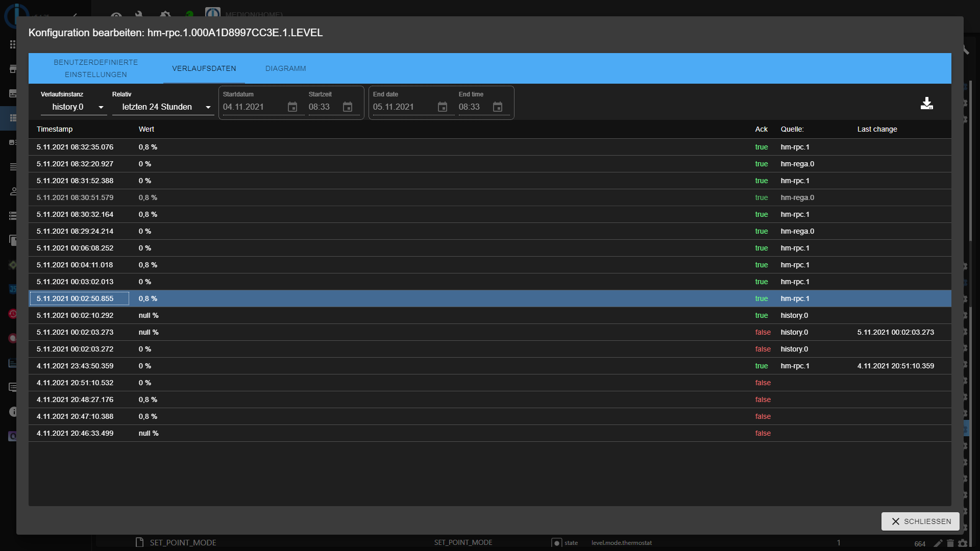Viewport: 980px width, 551px height.
Task: Click the Timestamp column header
Action: point(55,129)
